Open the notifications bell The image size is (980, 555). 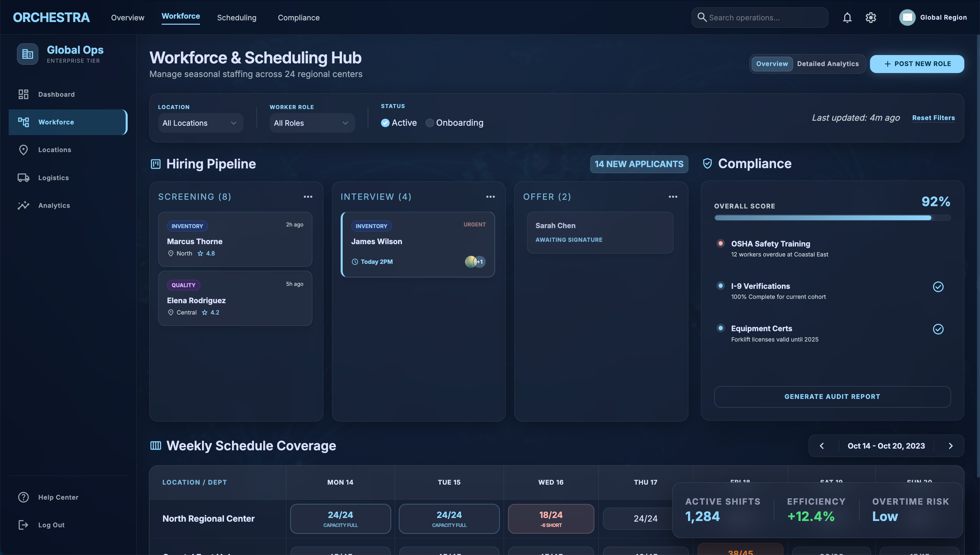847,18
